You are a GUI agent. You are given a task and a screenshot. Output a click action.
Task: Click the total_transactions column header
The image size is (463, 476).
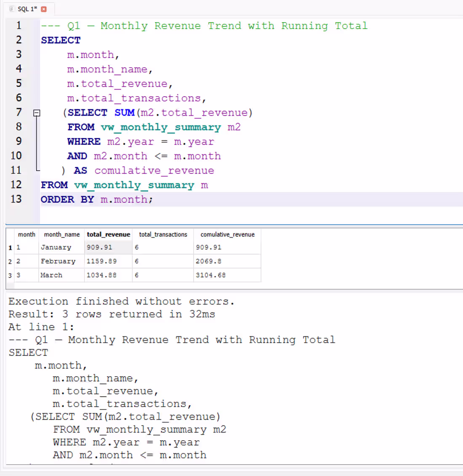tap(163, 234)
